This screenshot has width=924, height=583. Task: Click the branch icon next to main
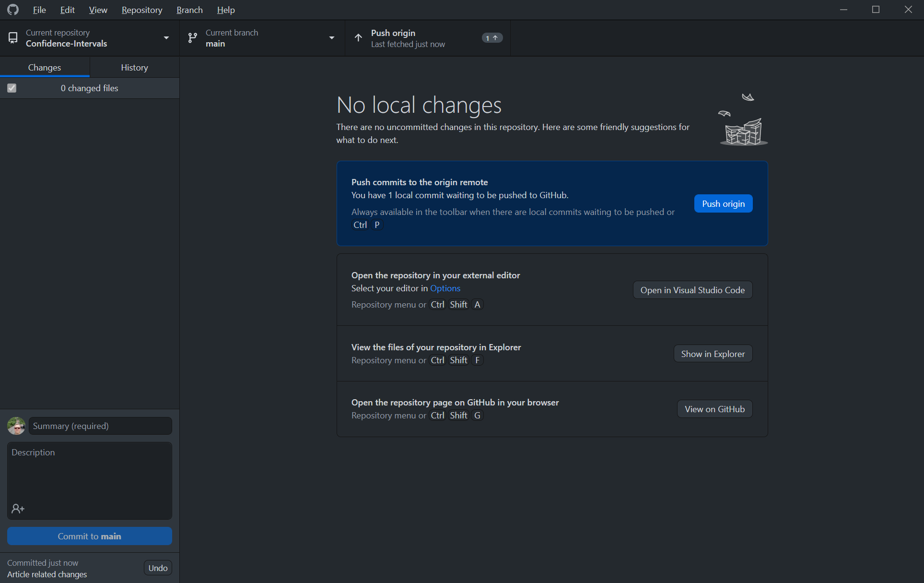tap(192, 38)
